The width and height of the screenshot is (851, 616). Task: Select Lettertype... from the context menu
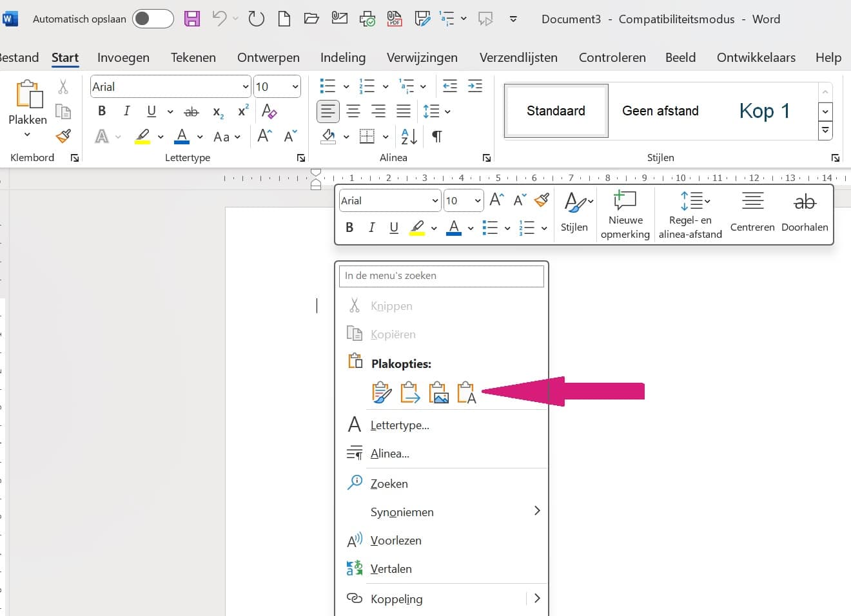tap(400, 425)
